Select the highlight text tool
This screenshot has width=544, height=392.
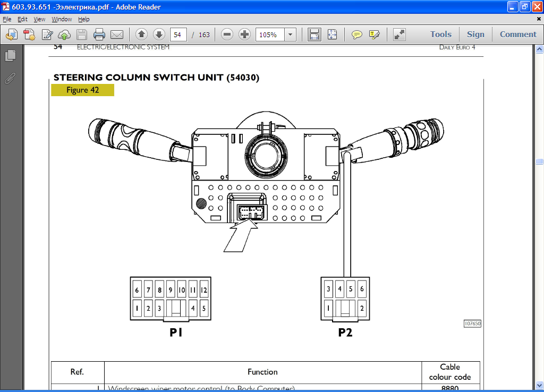click(375, 35)
